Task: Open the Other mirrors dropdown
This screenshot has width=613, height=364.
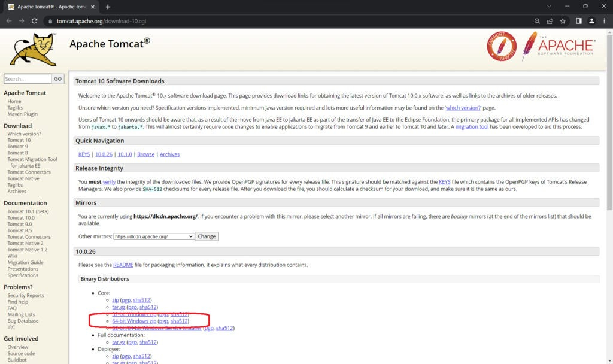Action: [154, 236]
